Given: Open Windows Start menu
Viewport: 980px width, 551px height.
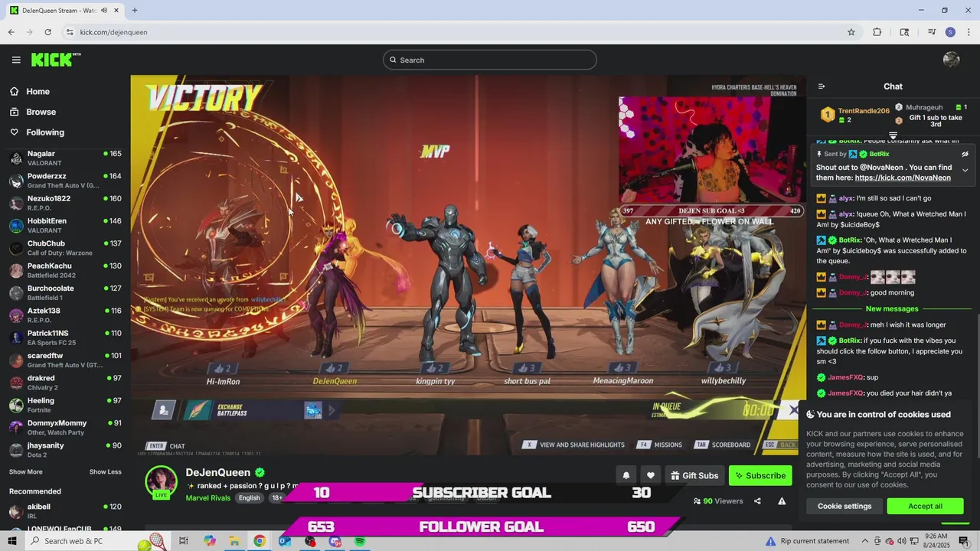Looking at the screenshot, I should 12,541.
